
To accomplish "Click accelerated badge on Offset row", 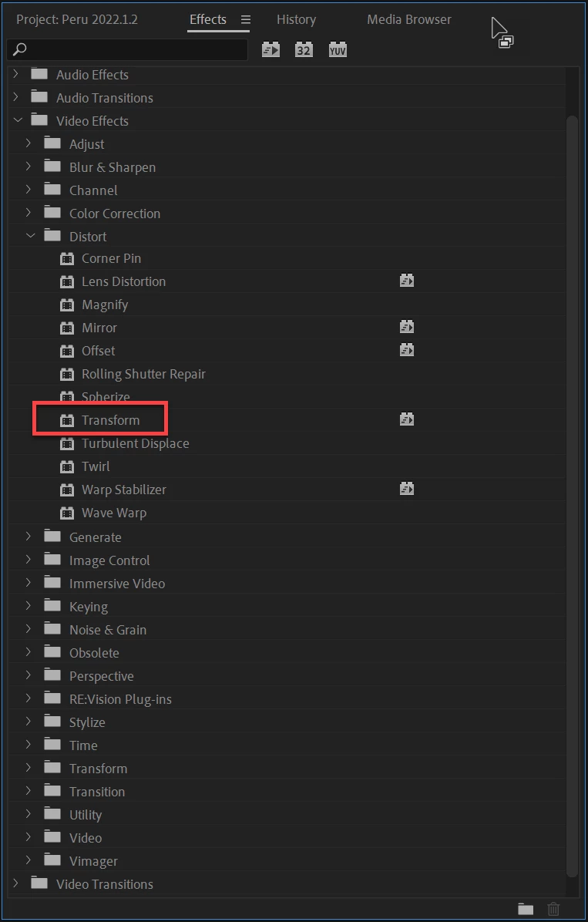I will click(x=407, y=350).
